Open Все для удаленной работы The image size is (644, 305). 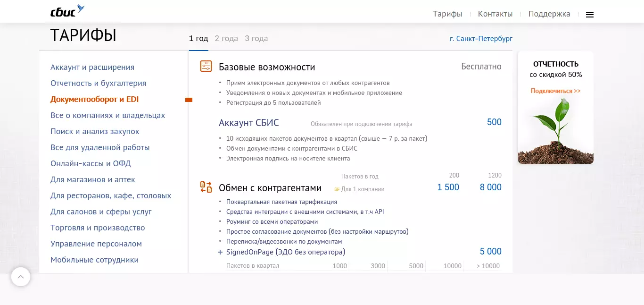point(100,147)
